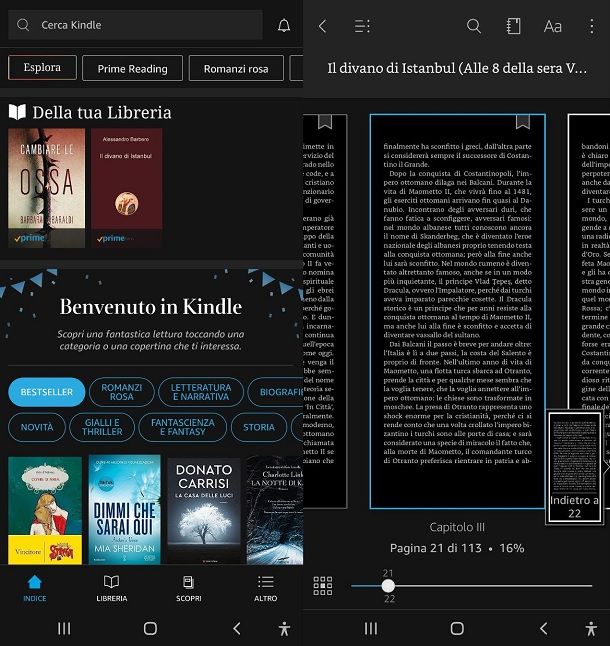Select the ROMANZI ROSA category chip
Screen dimensions: 610x646
coord(122,392)
